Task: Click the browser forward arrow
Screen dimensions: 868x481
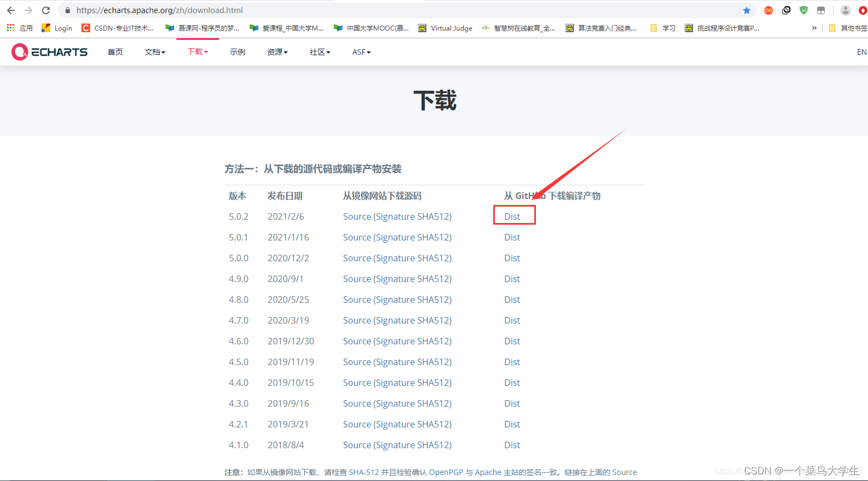Action: [x=28, y=10]
